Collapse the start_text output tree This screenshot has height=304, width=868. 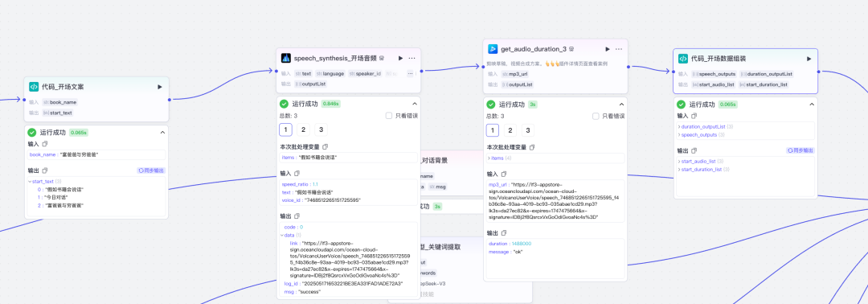point(30,181)
